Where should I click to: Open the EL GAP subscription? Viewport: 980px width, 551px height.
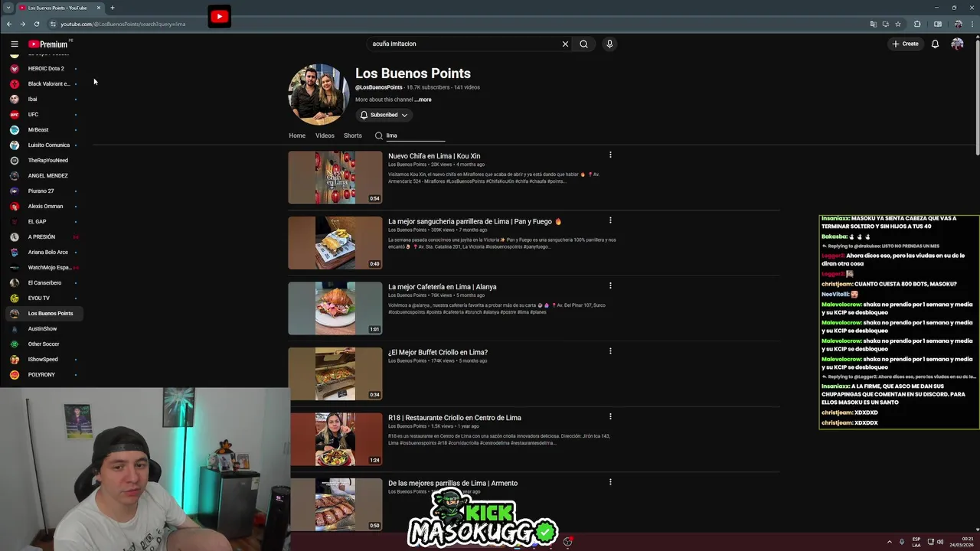(44, 221)
